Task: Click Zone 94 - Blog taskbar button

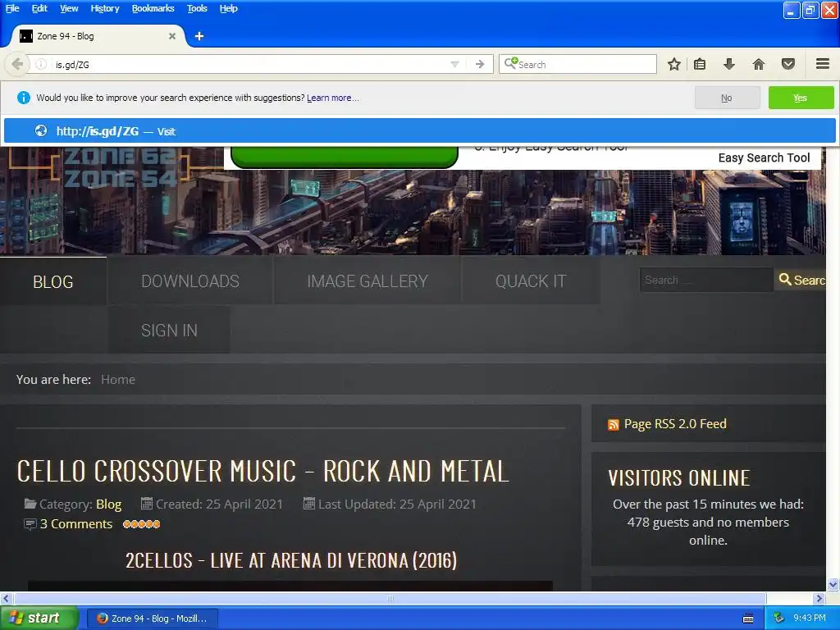Action: 152,619
